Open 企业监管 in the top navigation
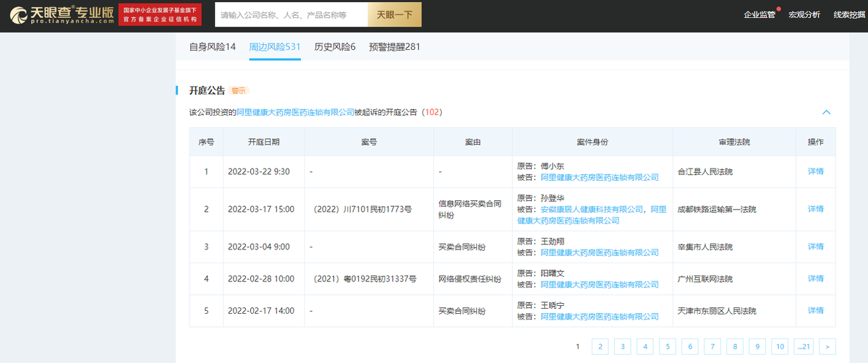Image resolution: width=868 pixels, height=363 pixels. 759,14
